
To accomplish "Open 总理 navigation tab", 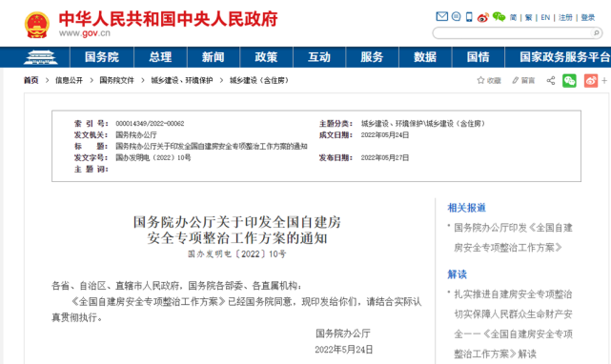I will (160, 57).
